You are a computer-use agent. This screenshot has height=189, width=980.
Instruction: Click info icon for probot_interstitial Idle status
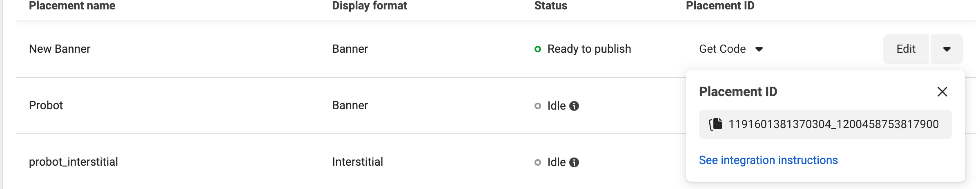[574, 162]
